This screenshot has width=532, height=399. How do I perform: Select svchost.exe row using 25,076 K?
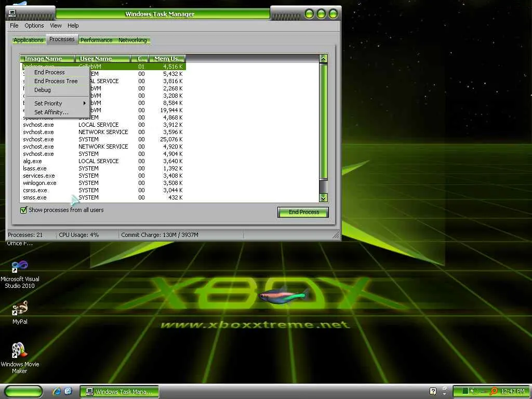click(x=103, y=139)
